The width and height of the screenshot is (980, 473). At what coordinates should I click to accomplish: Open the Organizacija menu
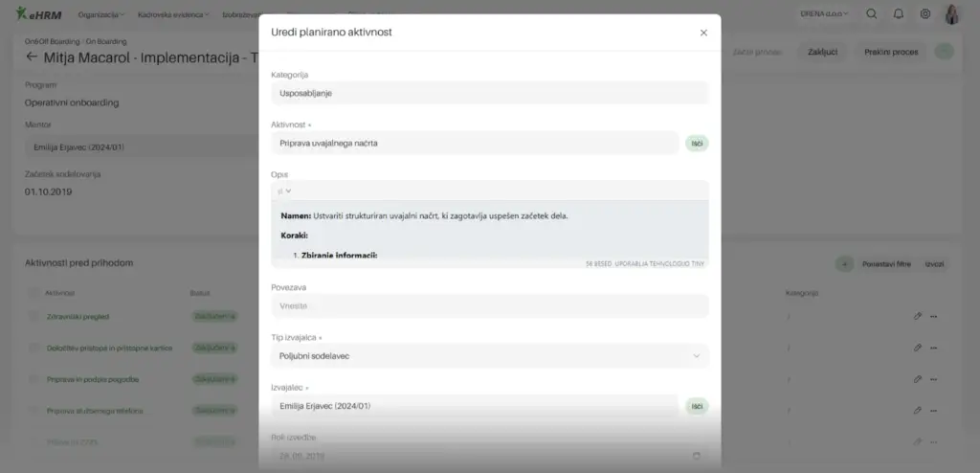click(100, 15)
